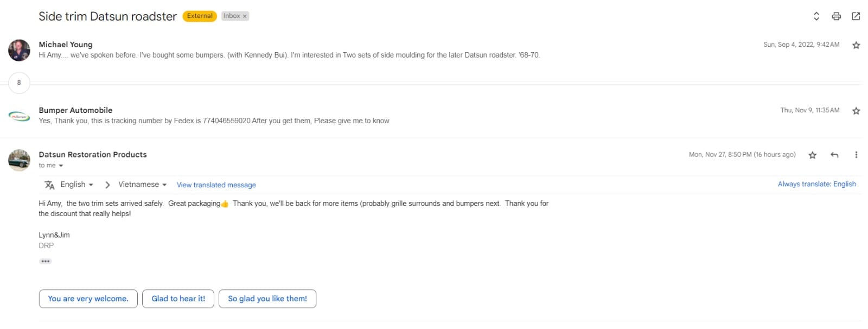
Task: Open the English source language dropdown
Action: coord(77,185)
